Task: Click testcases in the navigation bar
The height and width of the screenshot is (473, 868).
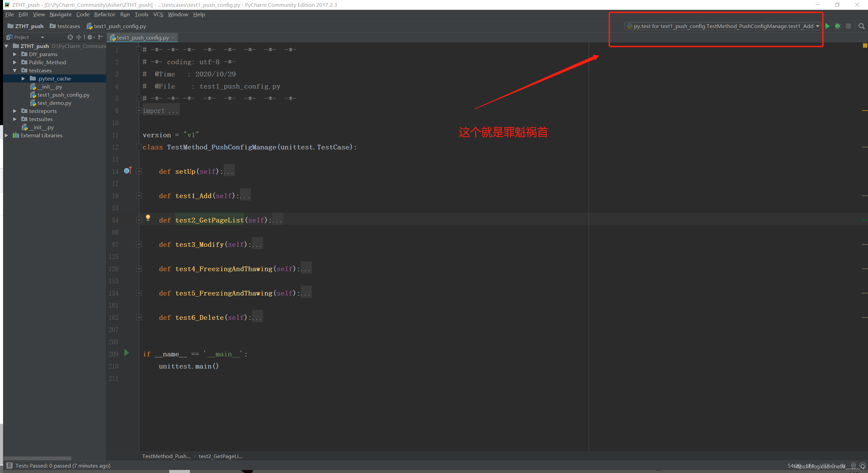Action: point(69,26)
